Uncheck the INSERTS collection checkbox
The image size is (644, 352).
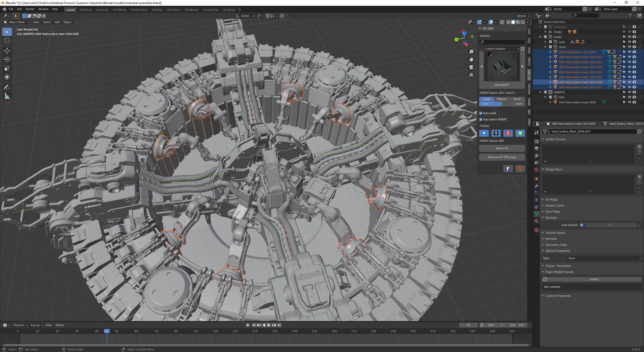[x=545, y=92]
